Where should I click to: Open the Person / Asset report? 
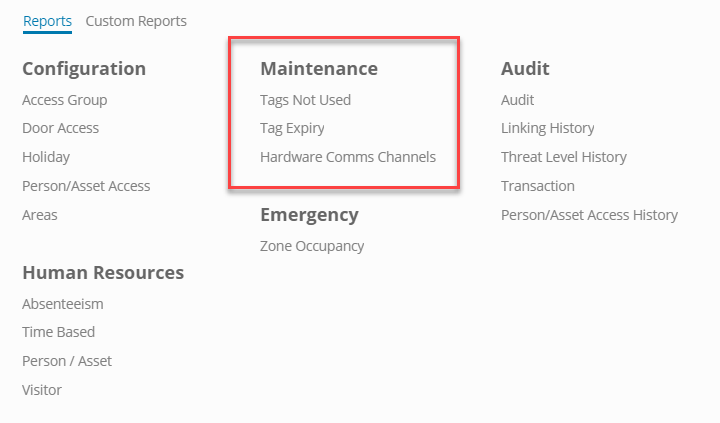pyautogui.click(x=67, y=361)
